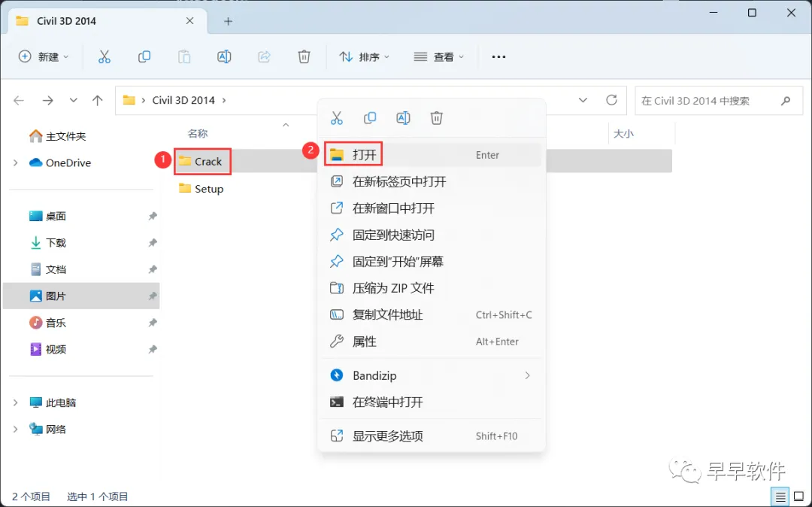This screenshot has height=507, width=812.
Task: Open the 新建 new item dropdown
Action: coord(44,56)
